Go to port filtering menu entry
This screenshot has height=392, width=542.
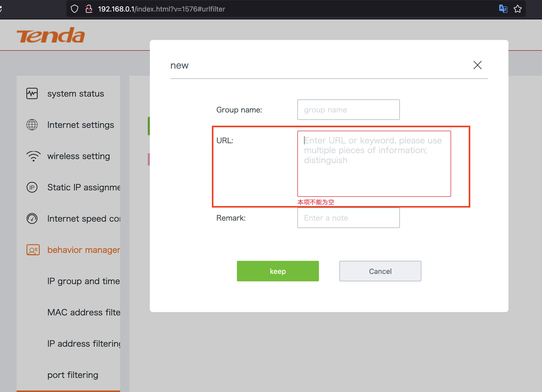(73, 375)
